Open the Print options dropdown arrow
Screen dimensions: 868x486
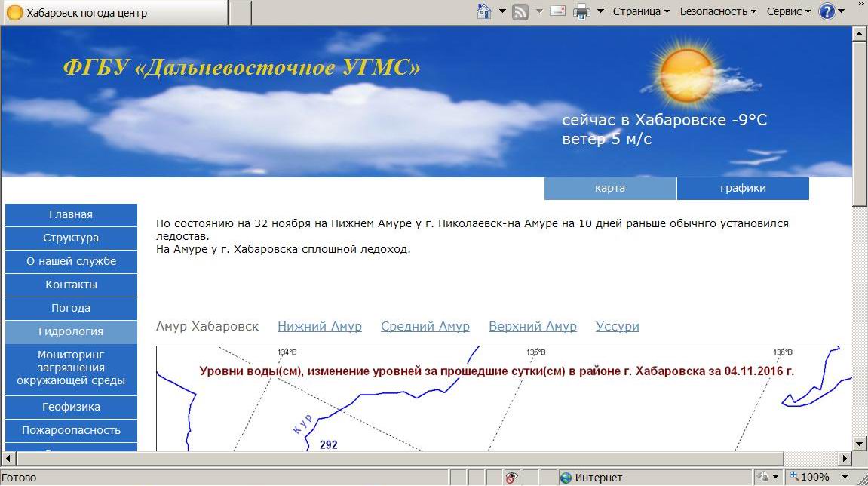click(601, 11)
